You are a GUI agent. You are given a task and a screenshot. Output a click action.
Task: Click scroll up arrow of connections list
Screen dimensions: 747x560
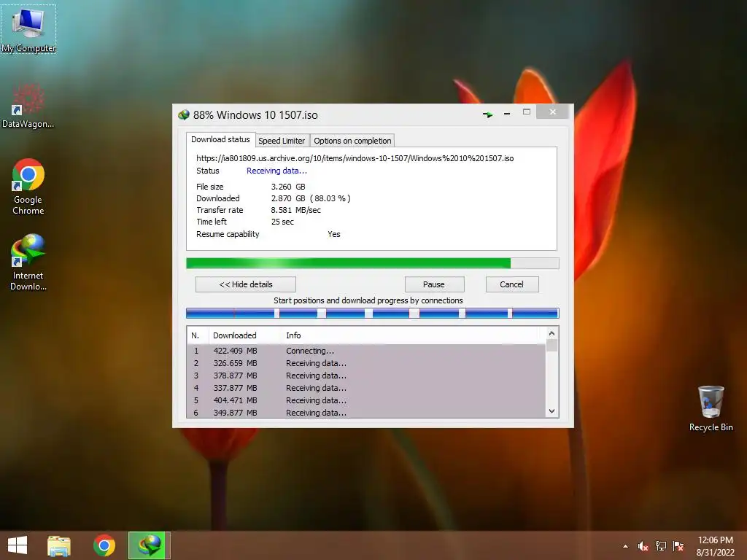(x=551, y=333)
